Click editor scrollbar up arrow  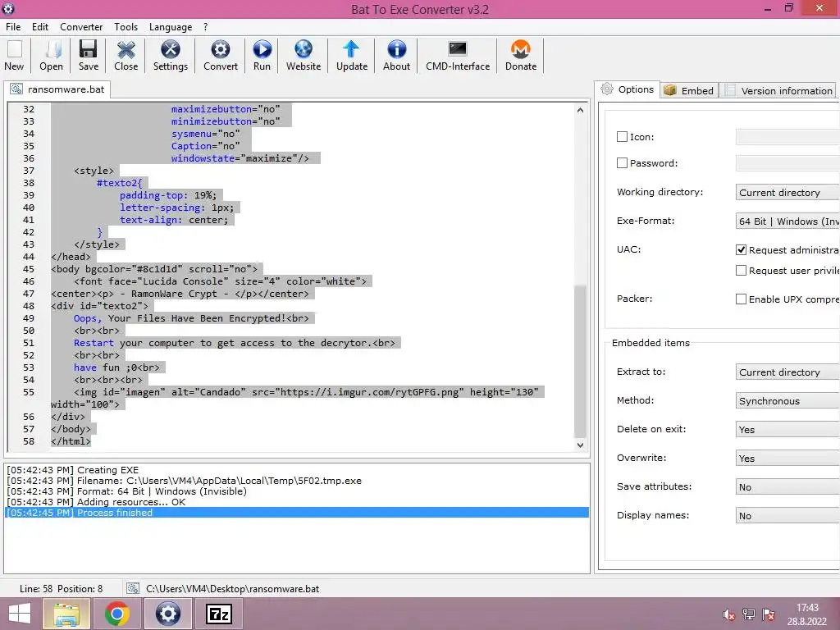point(580,110)
